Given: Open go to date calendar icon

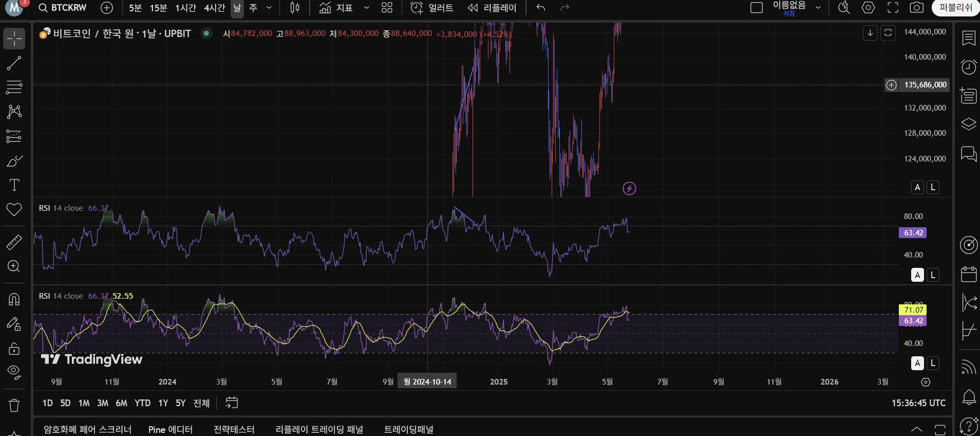Looking at the screenshot, I should [232, 403].
